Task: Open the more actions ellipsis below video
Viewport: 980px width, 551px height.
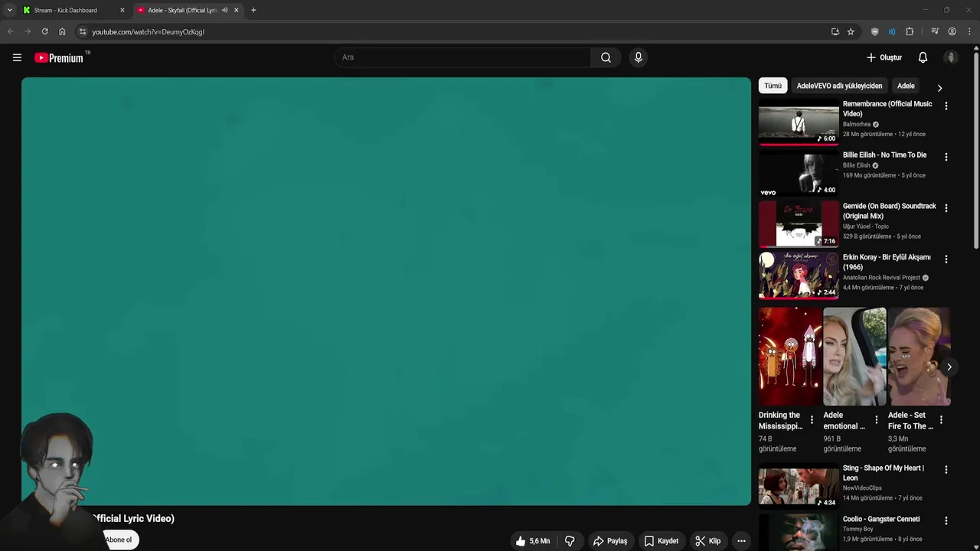Action: (741, 541)
